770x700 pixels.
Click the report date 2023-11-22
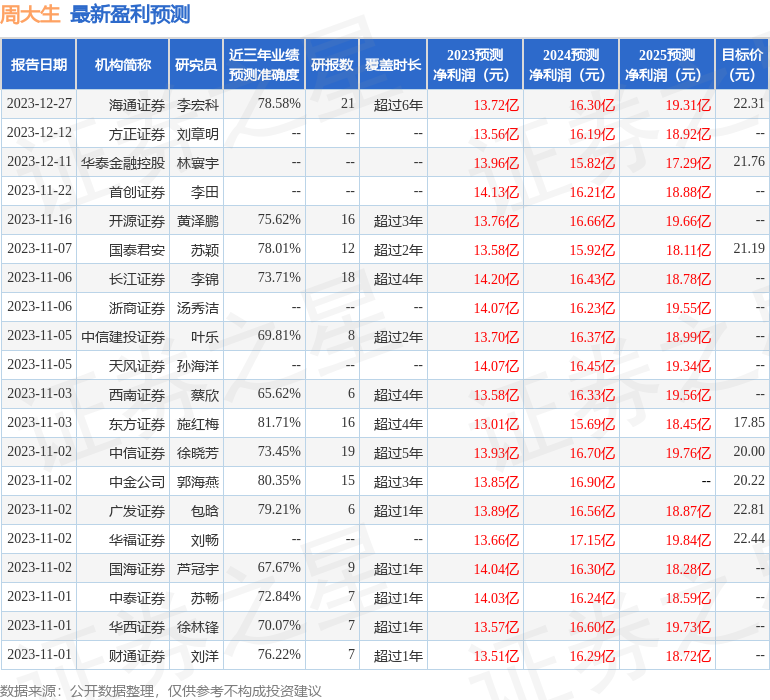(x=39, y=190)
